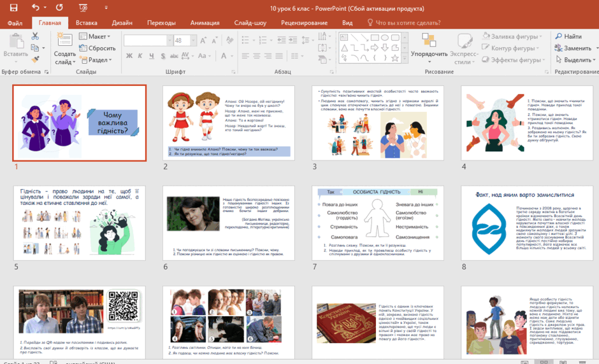
Task: Increase the list indent level
Action: click(293, 39)
